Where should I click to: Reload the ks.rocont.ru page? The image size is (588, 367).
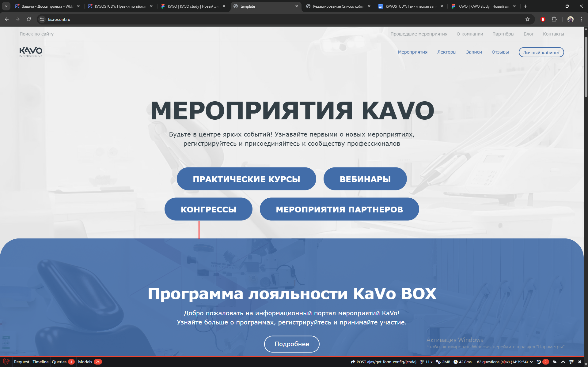point(29,19)
